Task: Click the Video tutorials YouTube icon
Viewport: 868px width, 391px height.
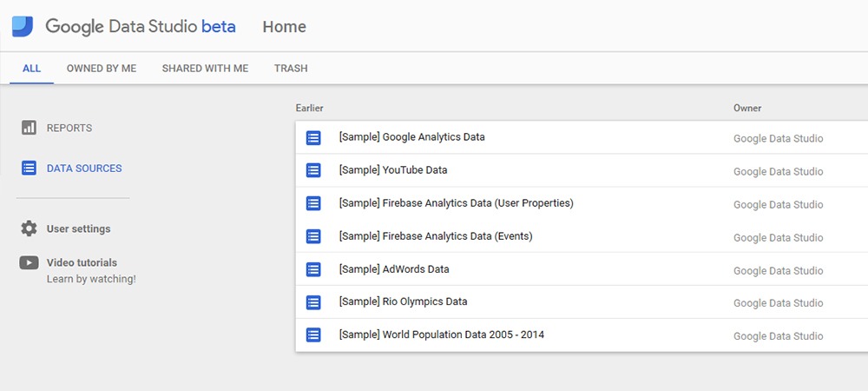Action: coord(29,262)
